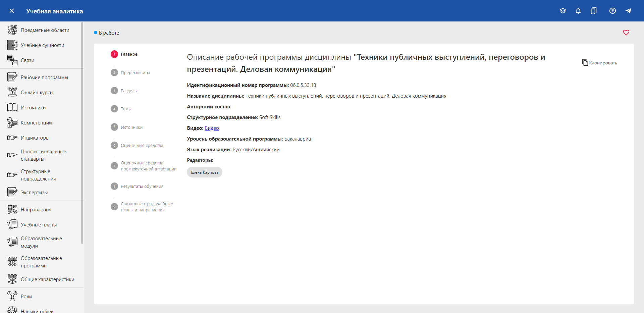Image resolution: width=644 pixels, height=313 pixels.
Task: Click the Telegram paper plane icon
Action: pos(628,11)
